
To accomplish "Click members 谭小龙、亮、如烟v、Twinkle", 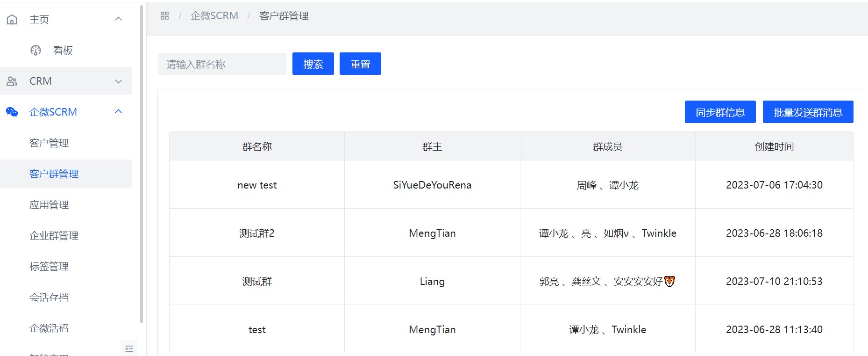I will 607,233.
